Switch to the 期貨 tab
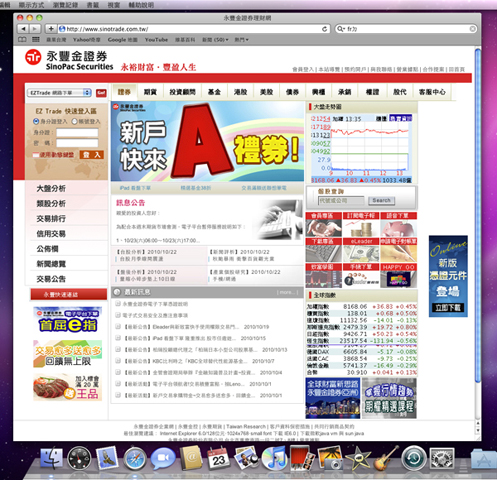This screenshot has width=497, height=480. [x=150, y=92]
